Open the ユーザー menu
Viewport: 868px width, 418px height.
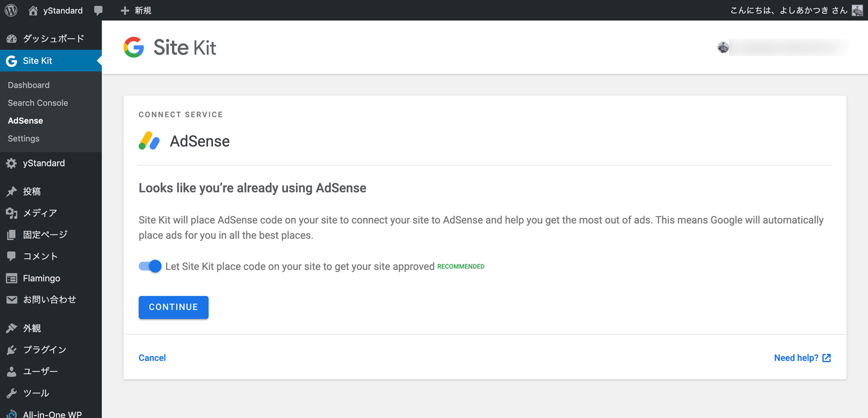pos(51,371)
